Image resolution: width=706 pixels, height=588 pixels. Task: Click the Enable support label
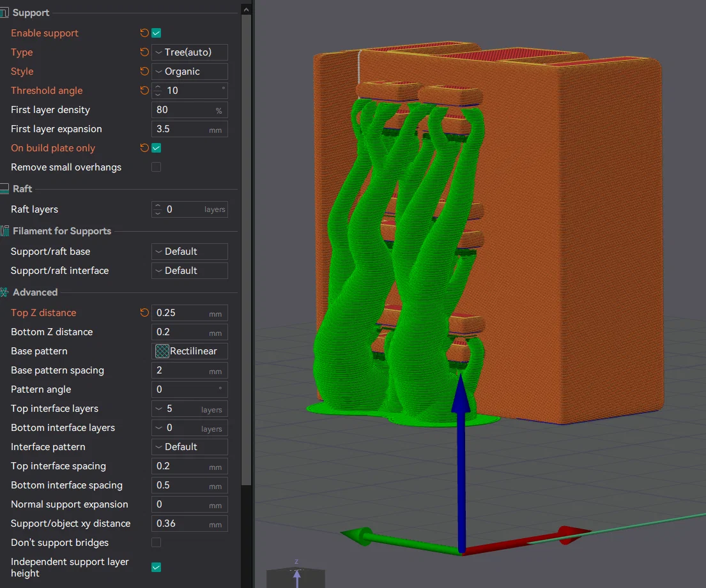pos(45,33)
